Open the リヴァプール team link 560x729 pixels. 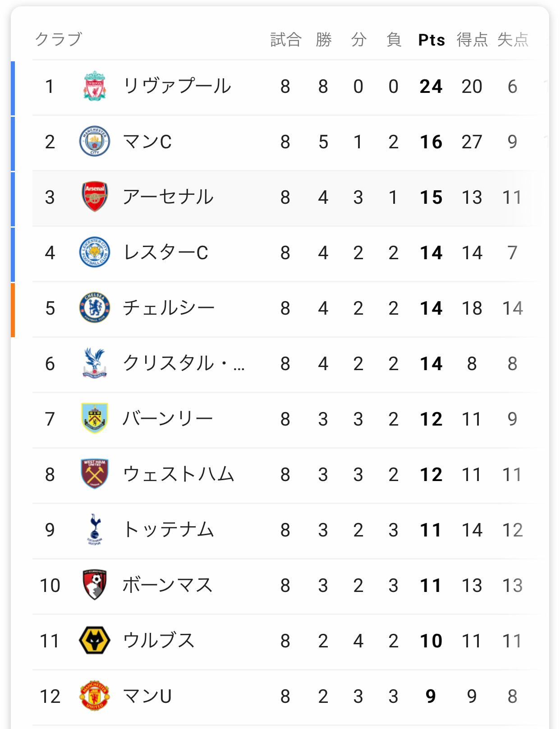(x=177, y=86)
